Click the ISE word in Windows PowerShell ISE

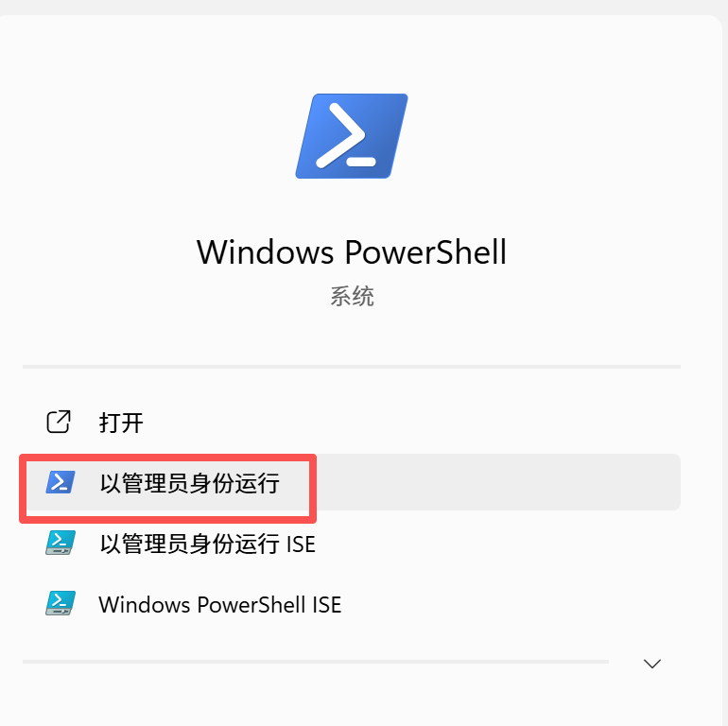click(x=327, y=604)
